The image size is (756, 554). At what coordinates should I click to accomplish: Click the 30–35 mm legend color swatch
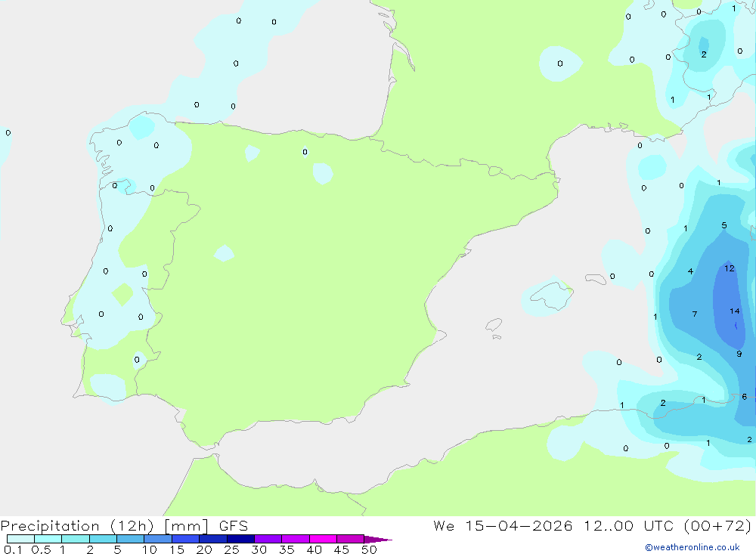pos(268,539)
